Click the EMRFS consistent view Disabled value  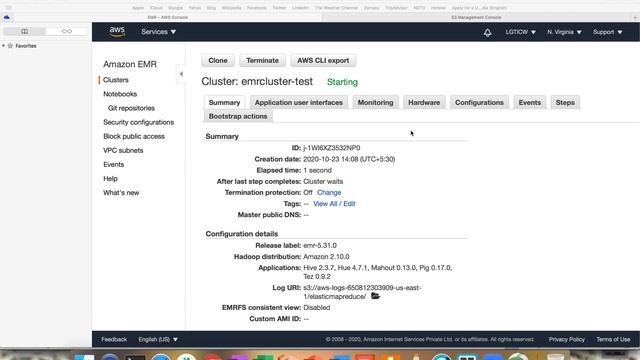tap(316, 307)
